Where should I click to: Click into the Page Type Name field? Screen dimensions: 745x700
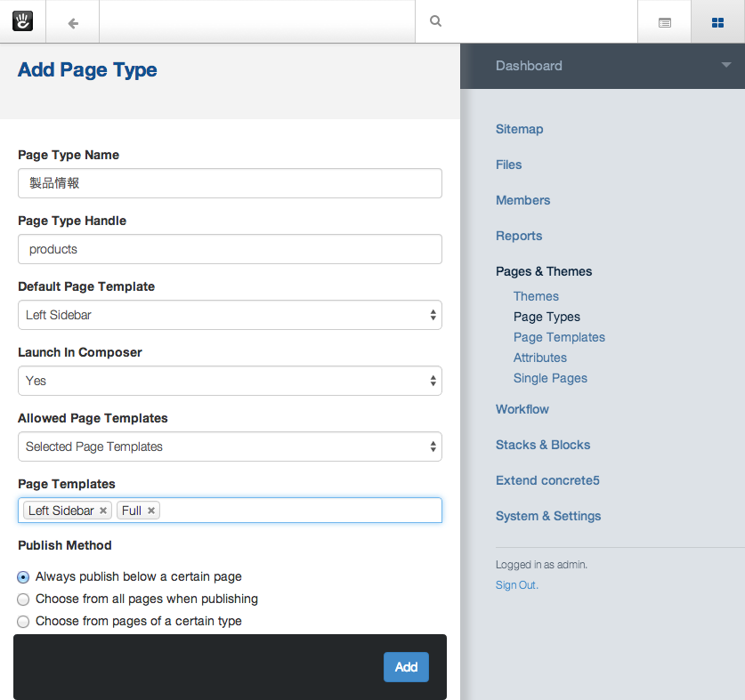230,183
